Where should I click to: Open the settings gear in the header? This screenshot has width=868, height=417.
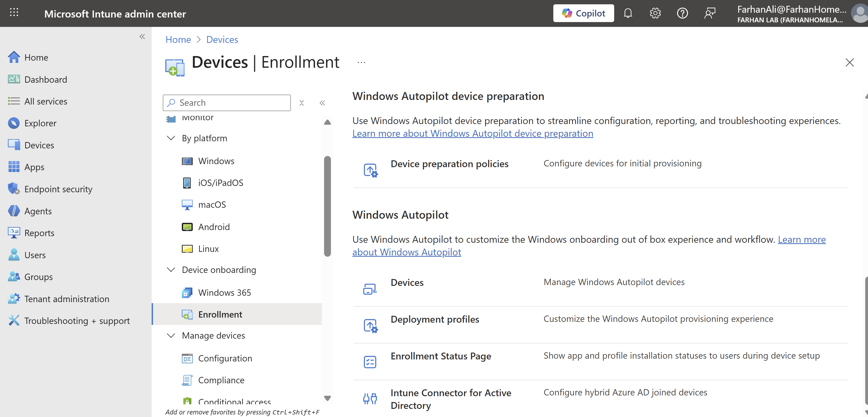point(655,13)
